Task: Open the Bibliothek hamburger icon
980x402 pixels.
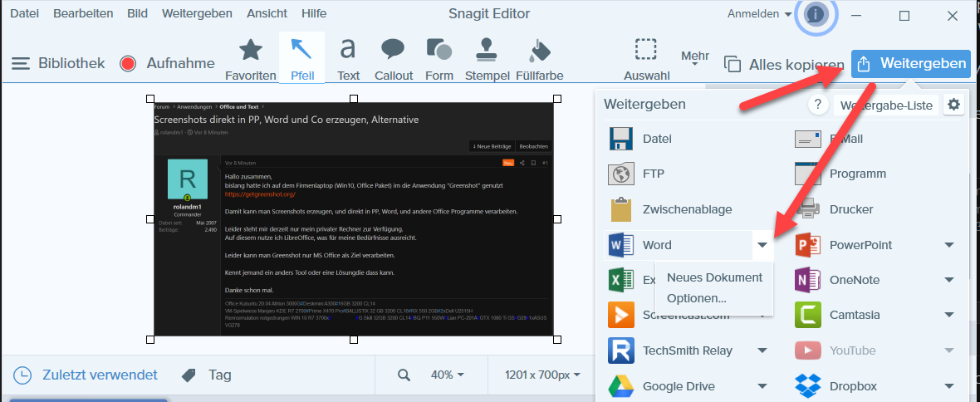Action: click(x=21, y=63)
